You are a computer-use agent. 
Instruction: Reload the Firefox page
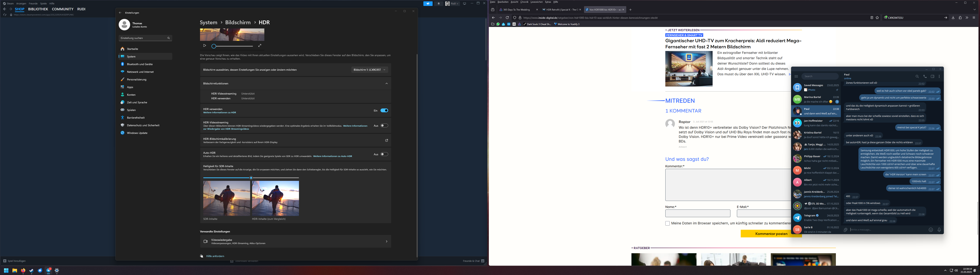pos(507,17)
